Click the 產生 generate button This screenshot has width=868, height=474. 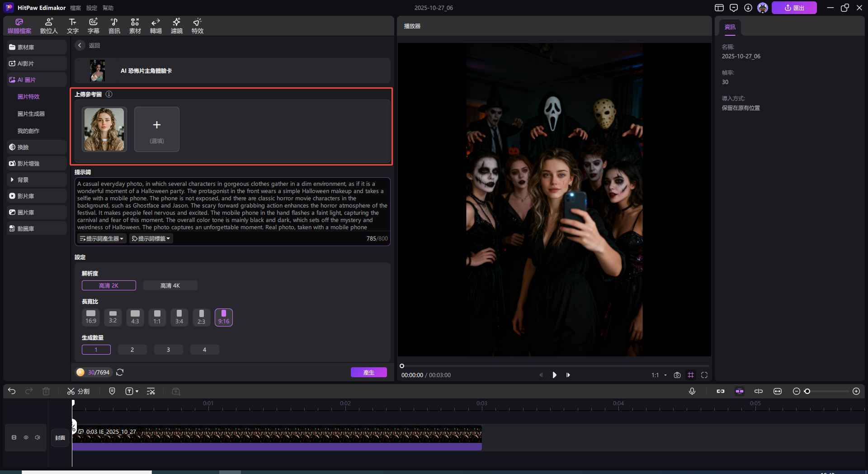(x=368, y=372)
